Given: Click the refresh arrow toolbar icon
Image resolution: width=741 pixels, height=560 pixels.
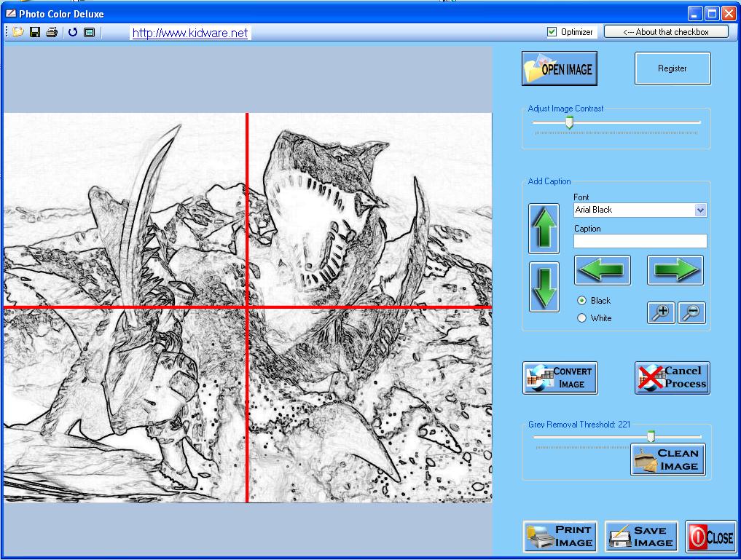Looking at the screenshot, I should tap(72, 32).
